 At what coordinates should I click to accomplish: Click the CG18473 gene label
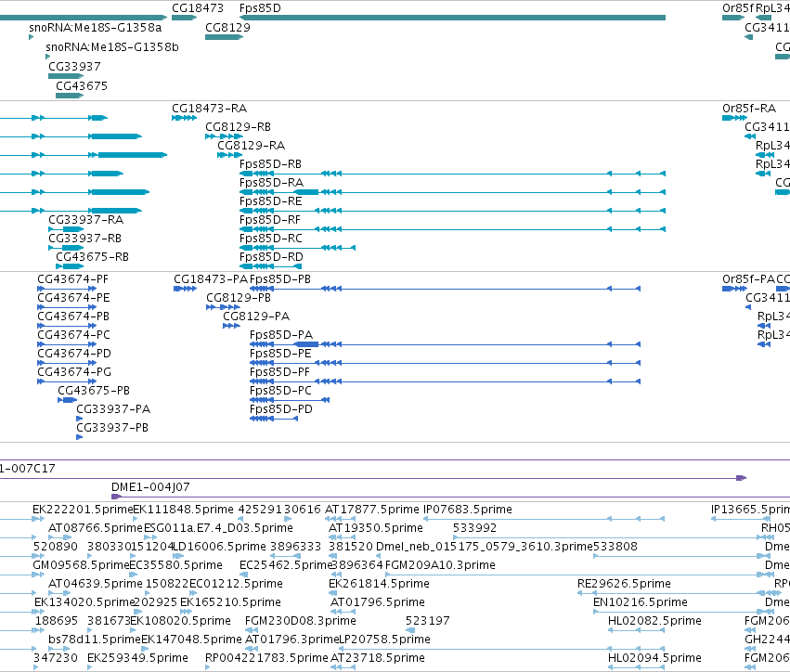(198, 8)
